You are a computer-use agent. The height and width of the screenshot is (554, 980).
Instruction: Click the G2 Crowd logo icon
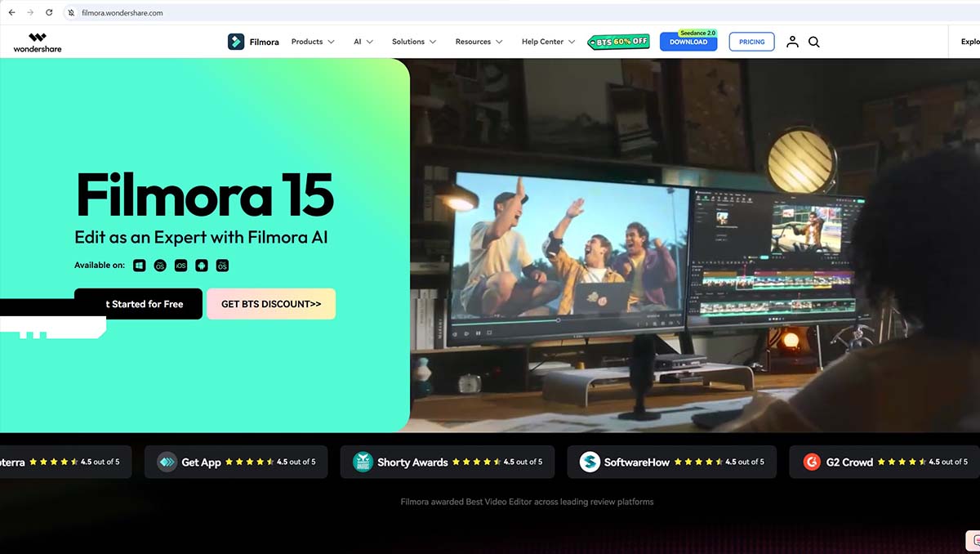click(812, 462)
